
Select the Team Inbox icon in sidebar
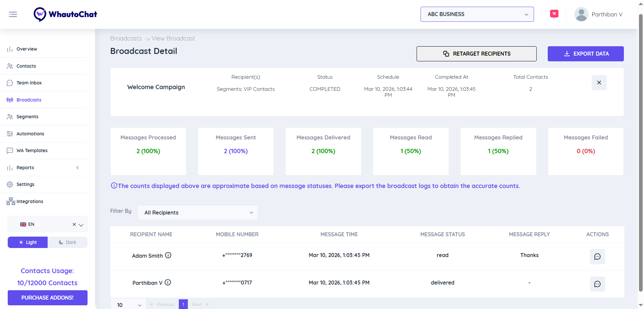pyautogui.click(x=9, y=83)
